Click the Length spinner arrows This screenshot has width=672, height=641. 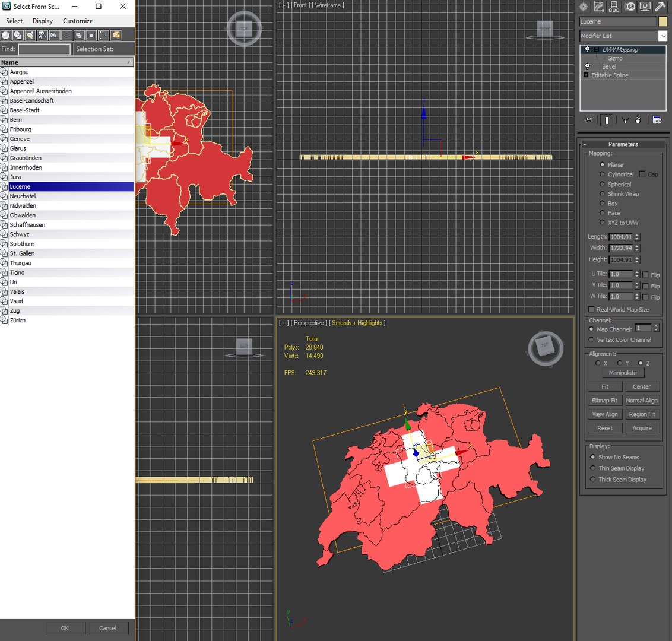click(637, 237)
